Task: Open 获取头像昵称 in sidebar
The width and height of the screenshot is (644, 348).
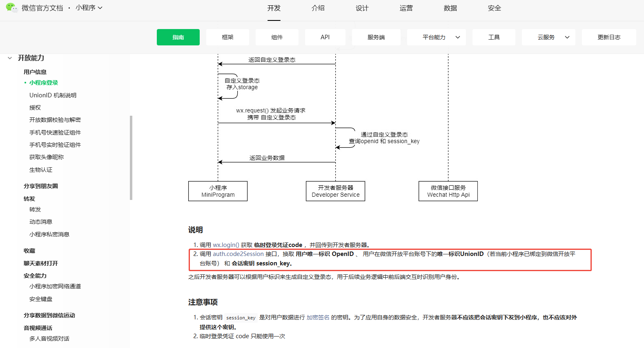Action: pos(47,157)
